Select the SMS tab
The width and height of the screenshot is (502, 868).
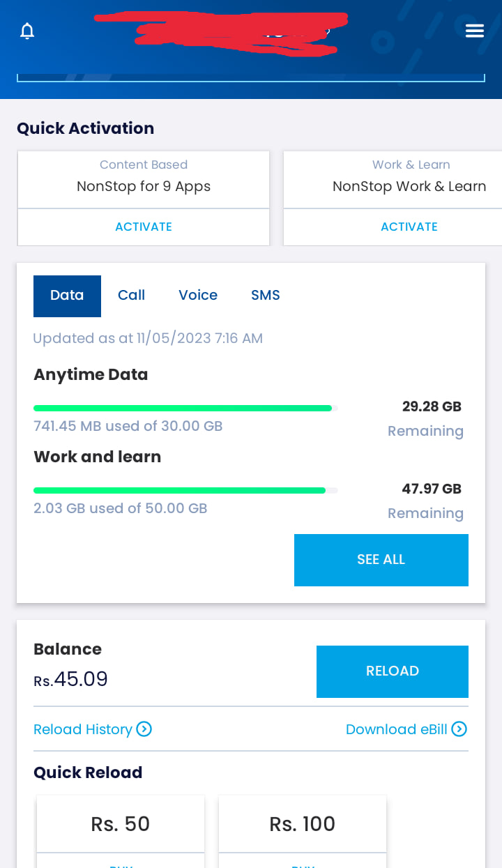point(266,296)
